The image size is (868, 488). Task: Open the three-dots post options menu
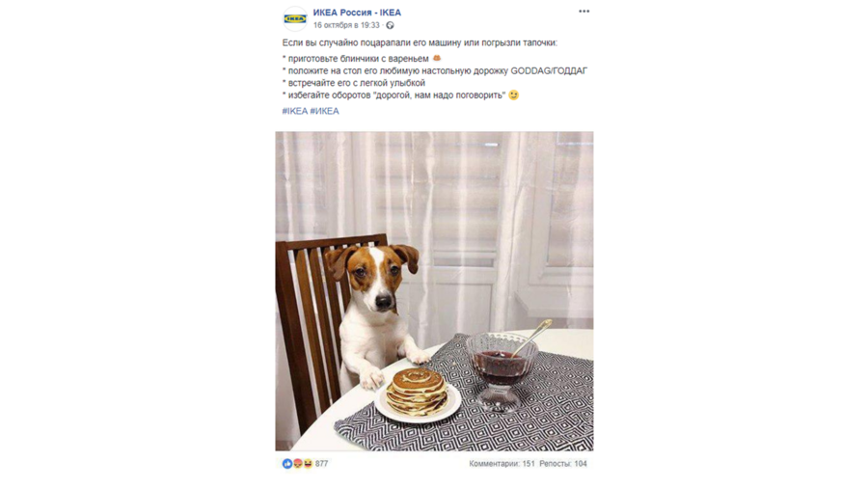click(584, 12)
